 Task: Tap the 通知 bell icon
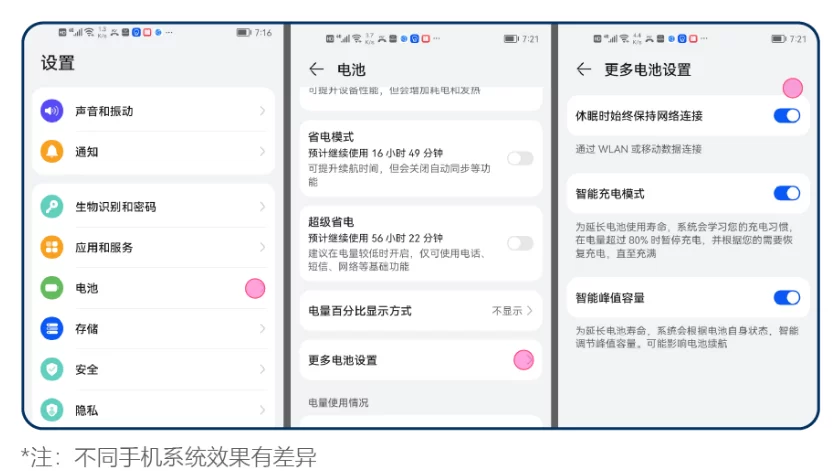click(x=52, y=151)
